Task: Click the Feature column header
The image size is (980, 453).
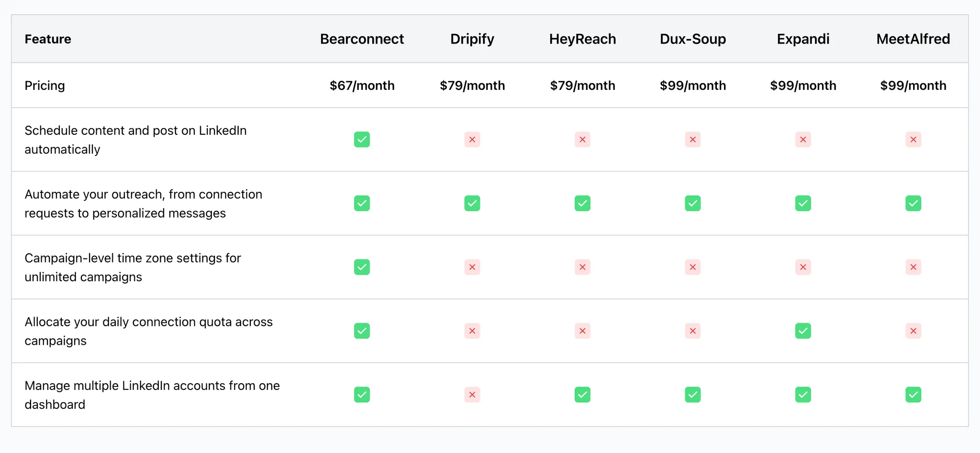Action: coord(48,39)
